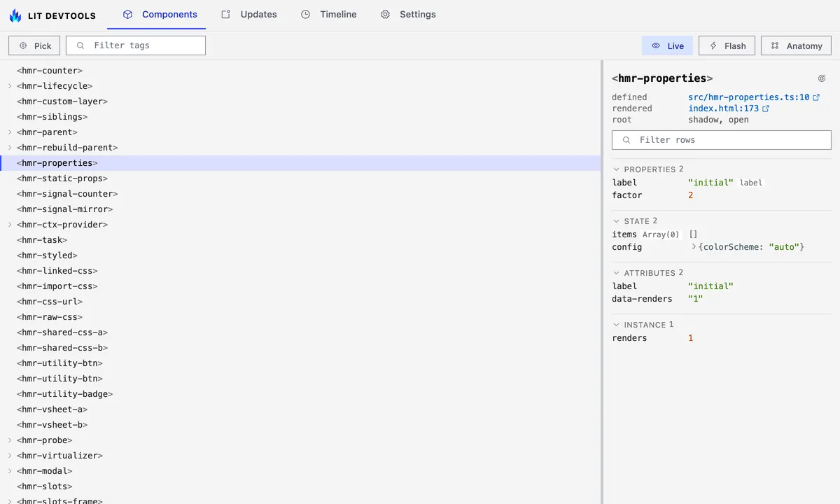Select the hmr-vsheet-b row
840x504 pixels.
click(300, 425)
